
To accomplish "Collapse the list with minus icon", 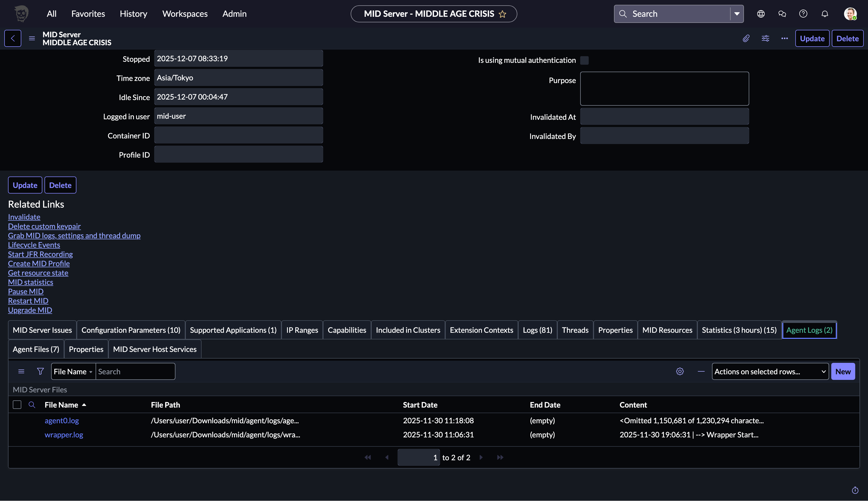I will coord(701,371).
